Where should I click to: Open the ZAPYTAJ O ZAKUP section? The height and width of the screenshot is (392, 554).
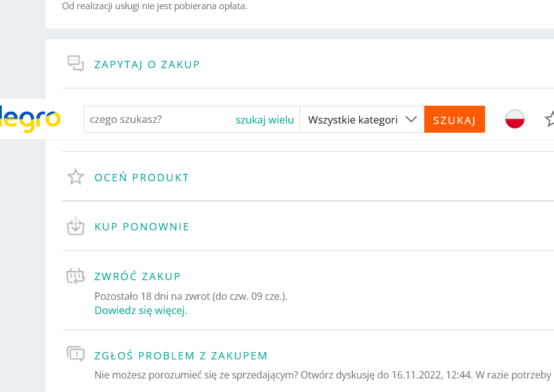[x=147, y=65]
